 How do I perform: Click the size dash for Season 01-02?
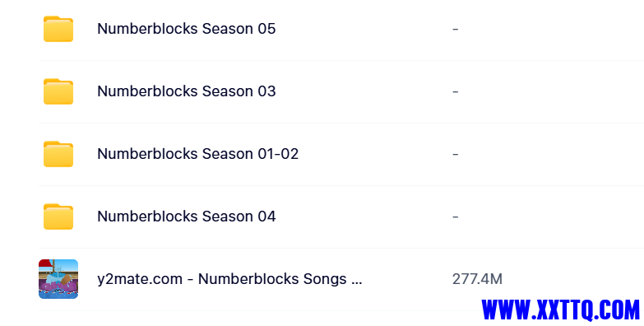point(455,154)
